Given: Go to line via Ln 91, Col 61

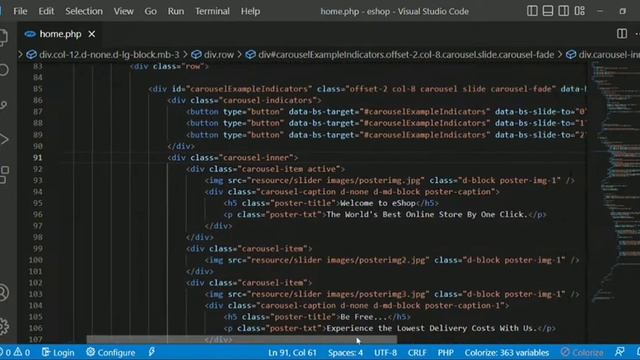Looking at the screenshot, I should click(x=292, y=352).
